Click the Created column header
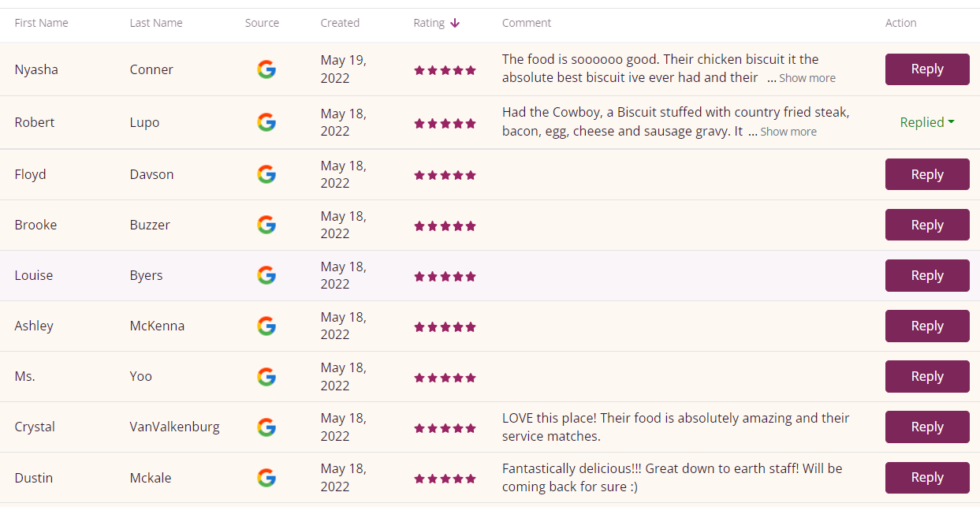Viewport: 980px width, 507px height. pyautogui.click(x=340, y=23)
